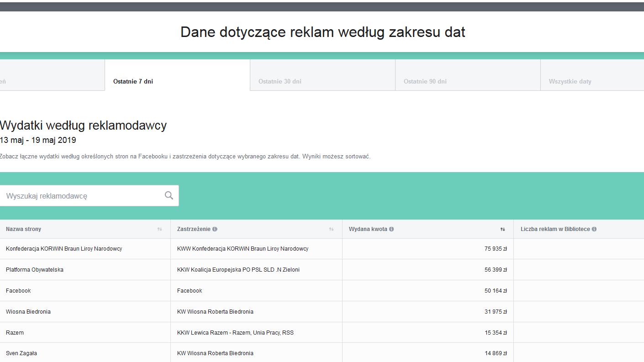Click the Liczba reklam w Bibliotece header
644x362 pixels.
pos(555,229)
